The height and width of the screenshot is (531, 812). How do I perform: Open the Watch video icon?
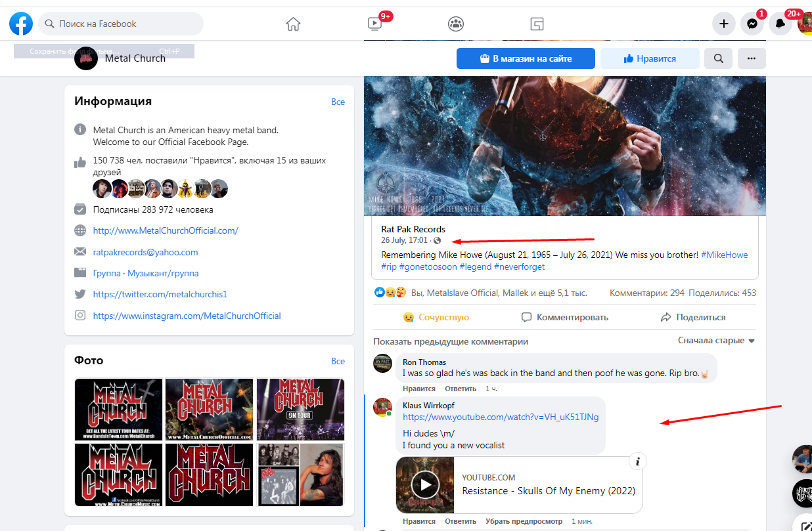[374, 24]
